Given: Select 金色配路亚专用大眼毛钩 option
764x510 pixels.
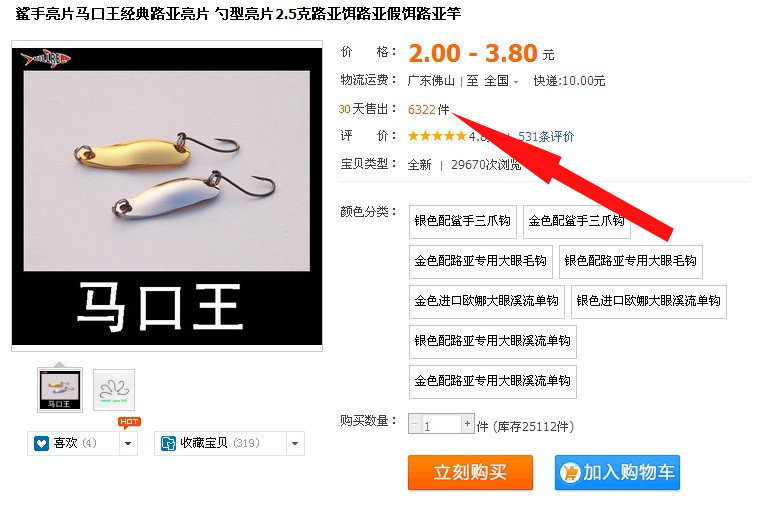Looking at the screenshot, I should [480, 262].
